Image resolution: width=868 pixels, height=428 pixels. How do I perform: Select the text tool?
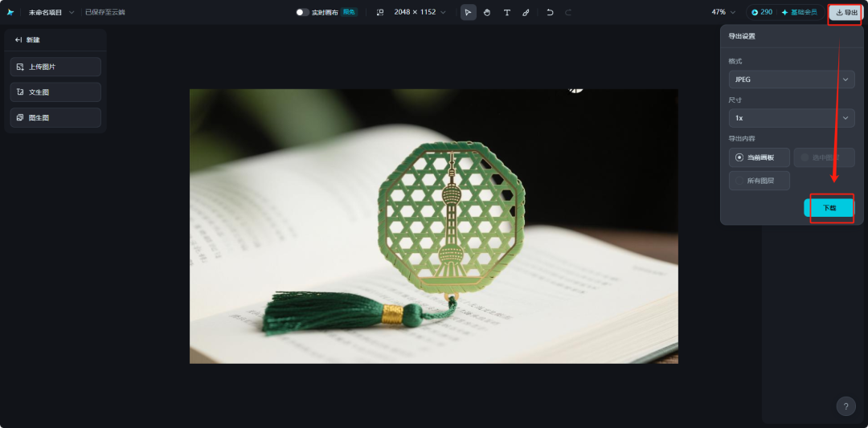point(506,12)
